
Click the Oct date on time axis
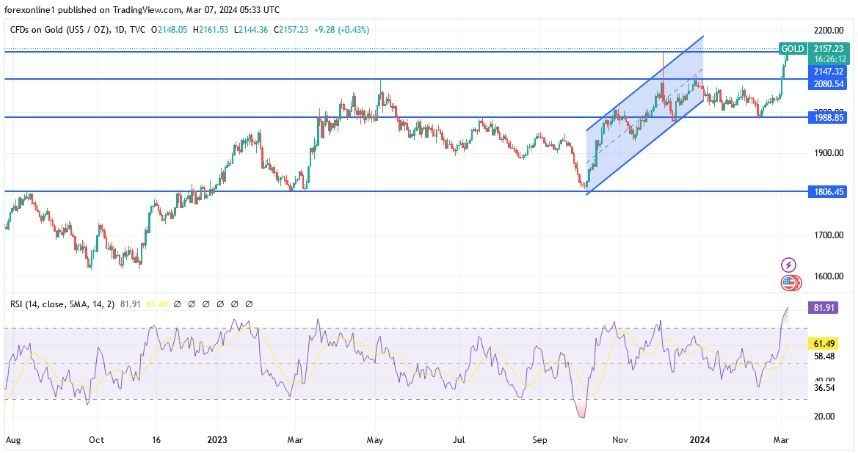point(96,440)
